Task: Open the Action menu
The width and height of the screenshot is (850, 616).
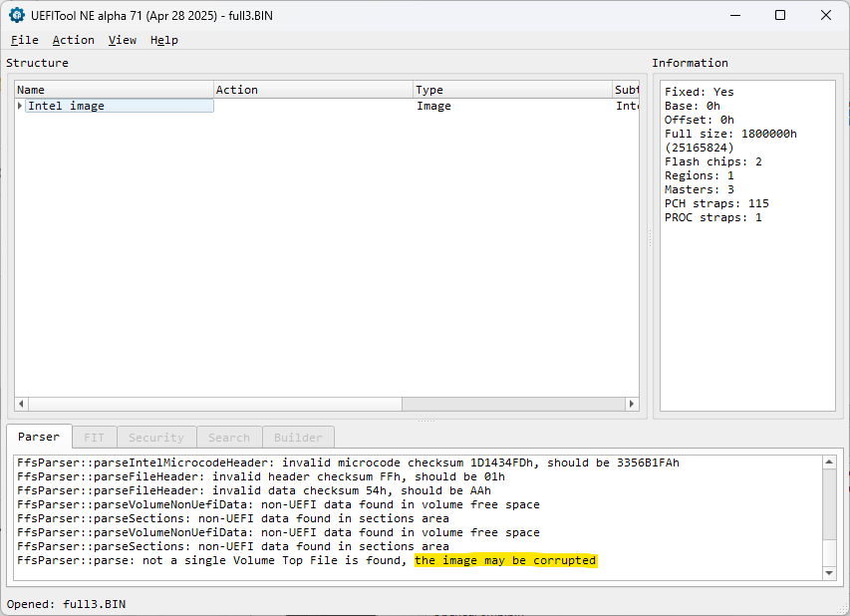Action: tap(73, 40)
